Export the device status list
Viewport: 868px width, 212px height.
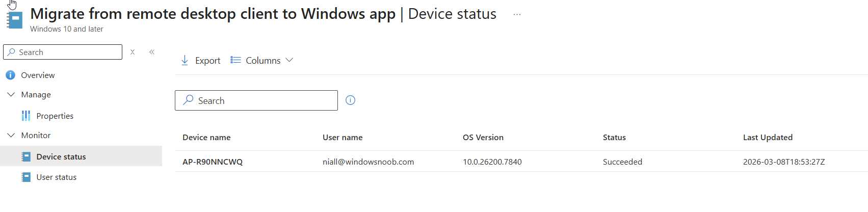(x=201, y=60)
